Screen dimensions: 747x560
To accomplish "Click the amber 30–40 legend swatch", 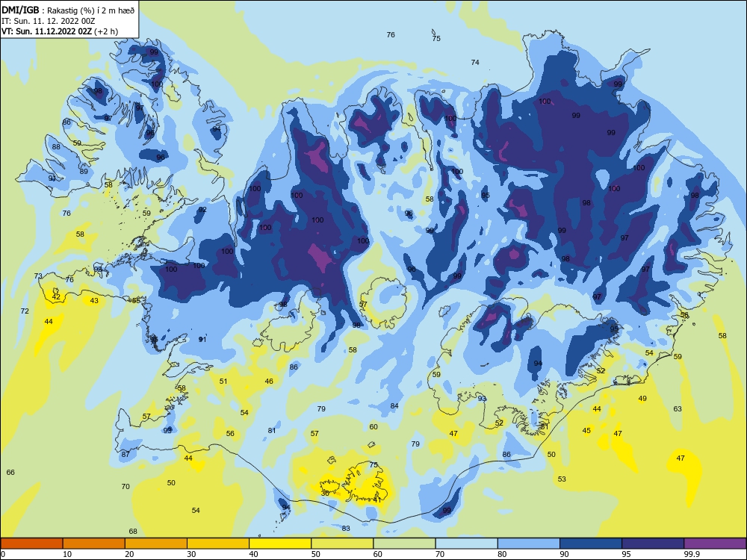I will [x=218, y=544].
